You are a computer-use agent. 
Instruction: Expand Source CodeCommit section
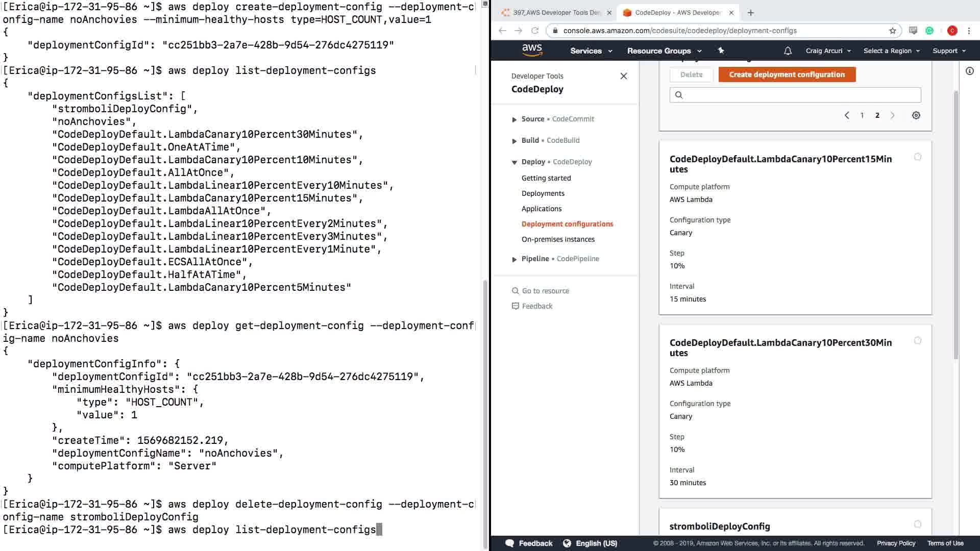point(514,119)
